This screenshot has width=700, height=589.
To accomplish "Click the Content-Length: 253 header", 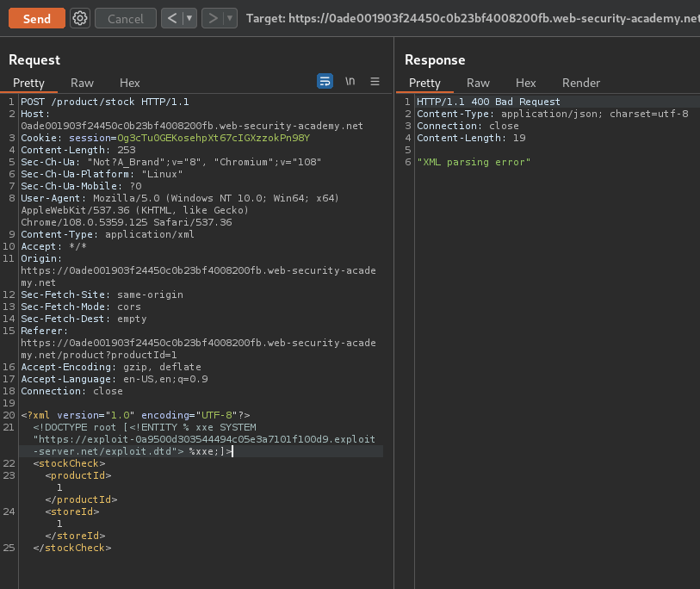I will point(78,150).
